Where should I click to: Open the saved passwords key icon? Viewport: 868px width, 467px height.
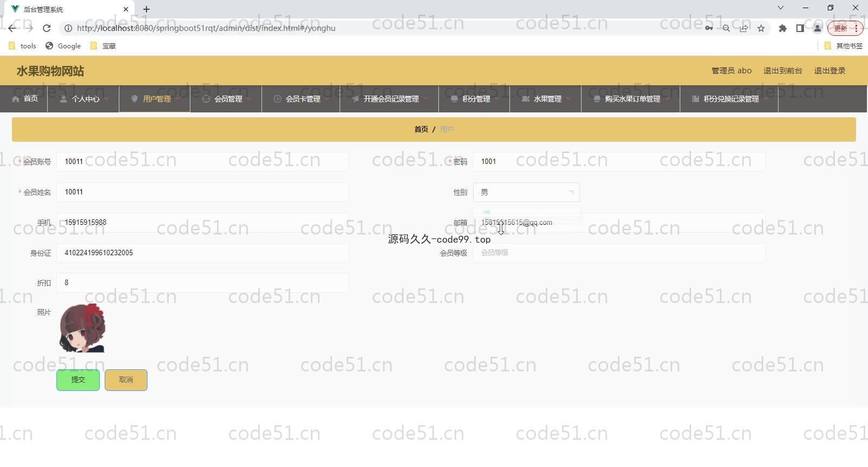pyautogui.click(x=709, y=28)
